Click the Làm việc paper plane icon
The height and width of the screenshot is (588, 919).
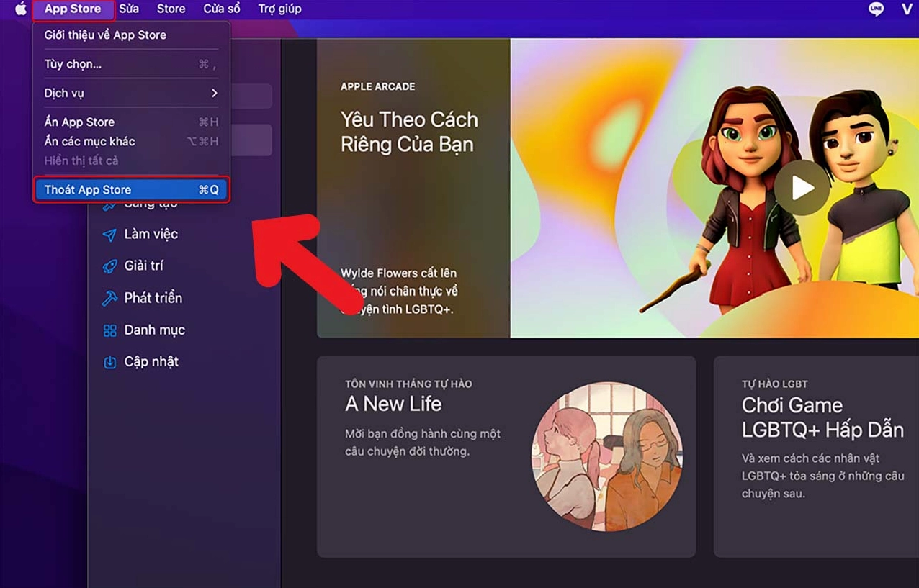109,235
